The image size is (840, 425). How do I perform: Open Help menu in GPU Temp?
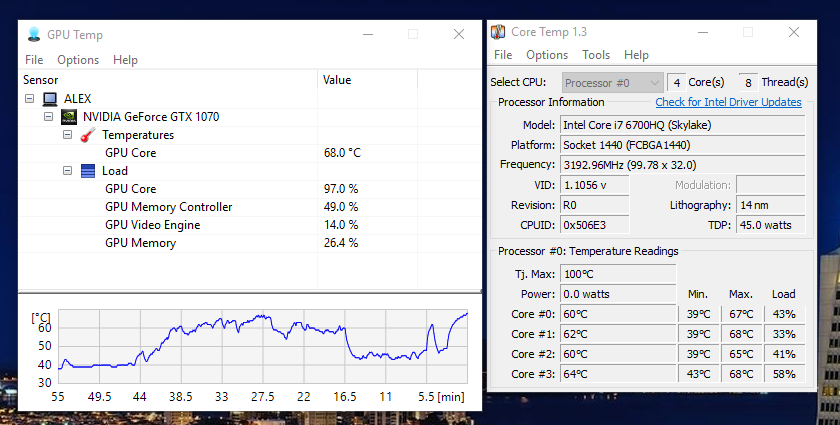(125, 60)
